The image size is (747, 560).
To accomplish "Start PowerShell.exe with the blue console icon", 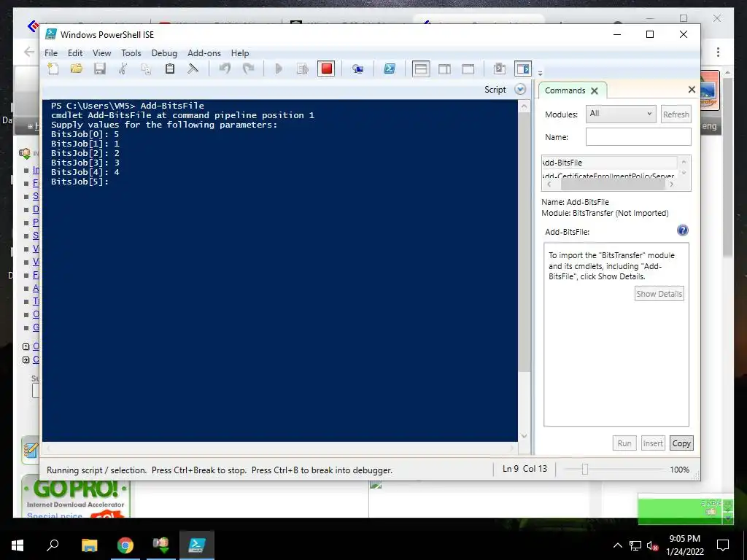I will pos(390,69).
